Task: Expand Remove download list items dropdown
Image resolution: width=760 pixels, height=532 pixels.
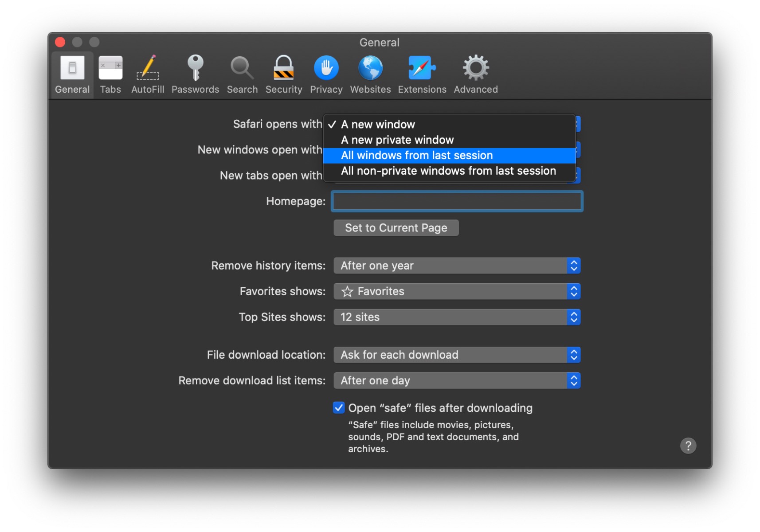Action: 457,380
